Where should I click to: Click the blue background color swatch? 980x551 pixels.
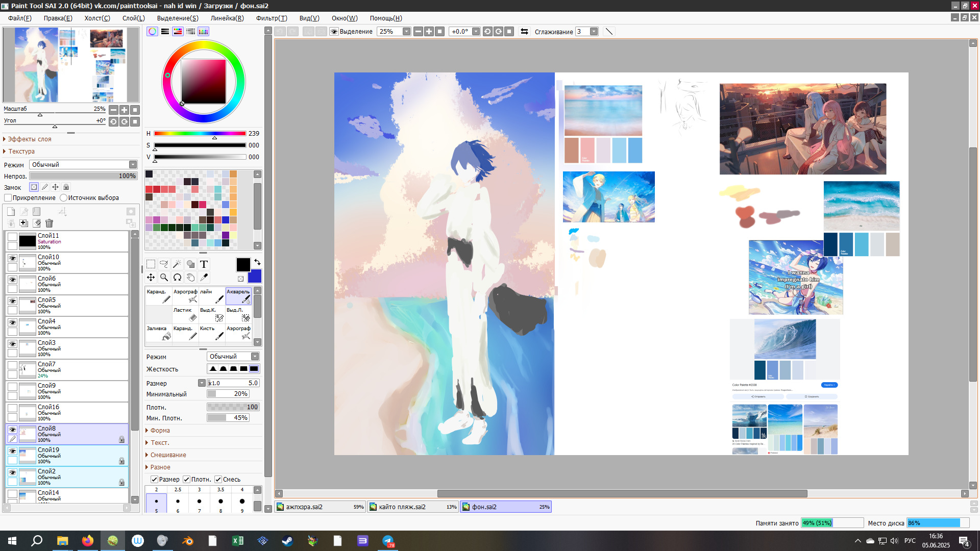point(255,277)
